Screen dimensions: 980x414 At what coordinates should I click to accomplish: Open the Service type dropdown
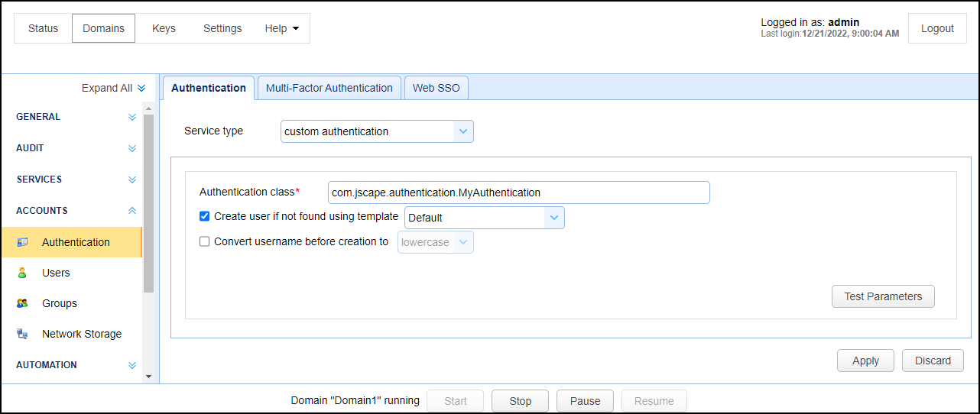coord(377,131)
